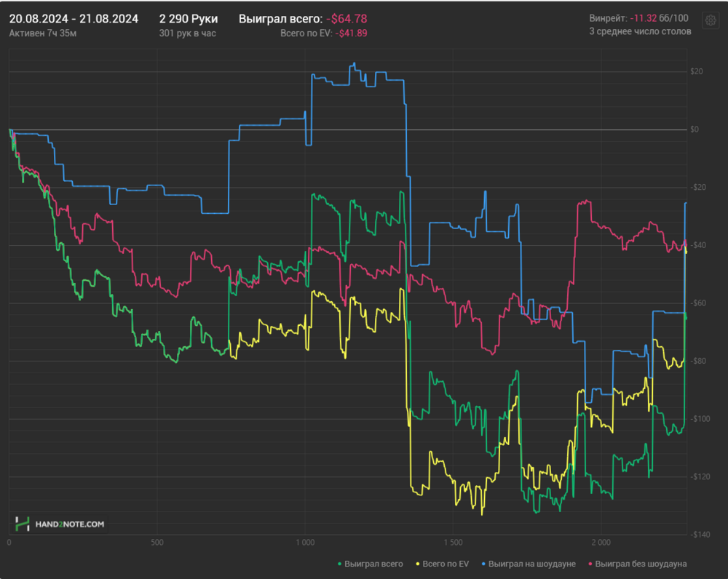Image resolution: width=728 pixels, height=579 pixels.
Task: Click the '1 000' x-axis tick label
Action: [305, 543]
